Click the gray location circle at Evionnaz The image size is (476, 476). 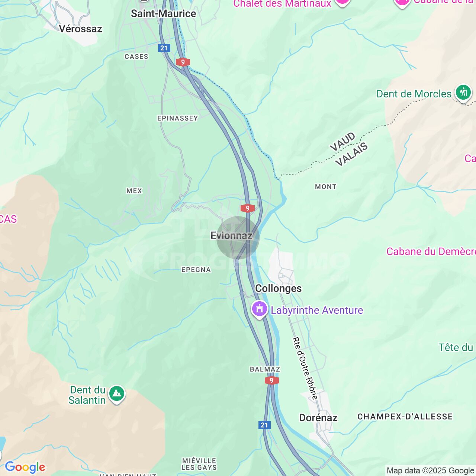point(238,238)
